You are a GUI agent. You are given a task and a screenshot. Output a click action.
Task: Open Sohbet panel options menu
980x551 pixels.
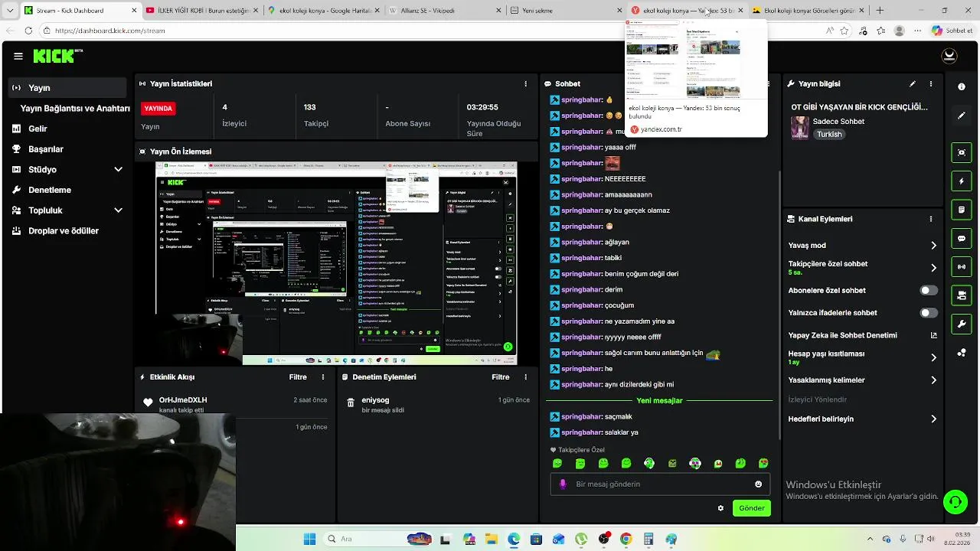768,83
